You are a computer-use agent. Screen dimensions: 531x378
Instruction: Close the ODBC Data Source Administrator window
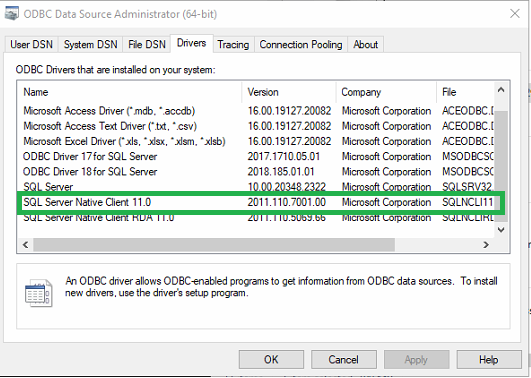(515, 14)
